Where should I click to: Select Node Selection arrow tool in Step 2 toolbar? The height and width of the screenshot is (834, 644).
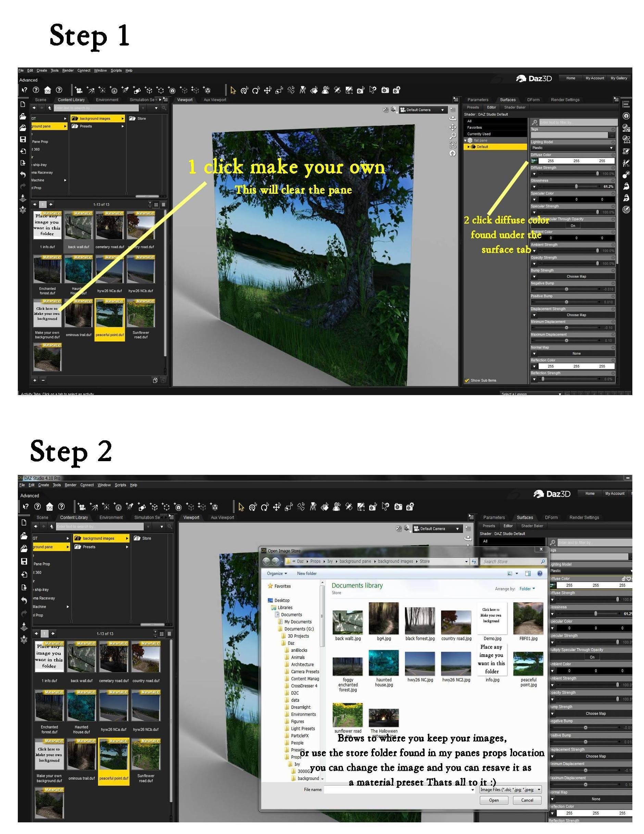[x=241, y=507]
